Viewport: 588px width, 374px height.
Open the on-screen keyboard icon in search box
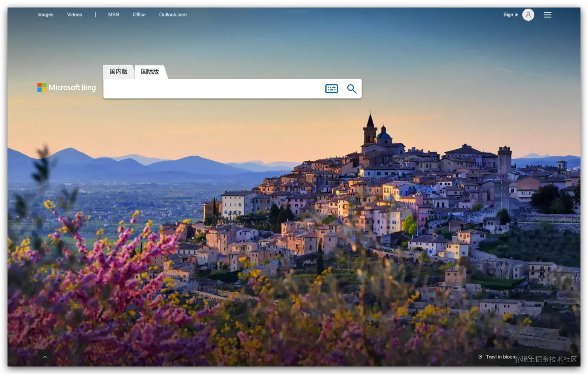332,89
